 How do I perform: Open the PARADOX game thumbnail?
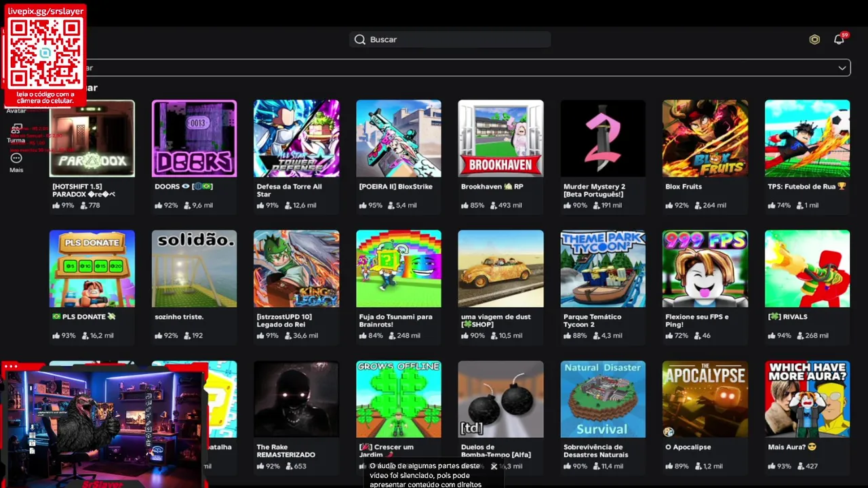tap(92, 138)
